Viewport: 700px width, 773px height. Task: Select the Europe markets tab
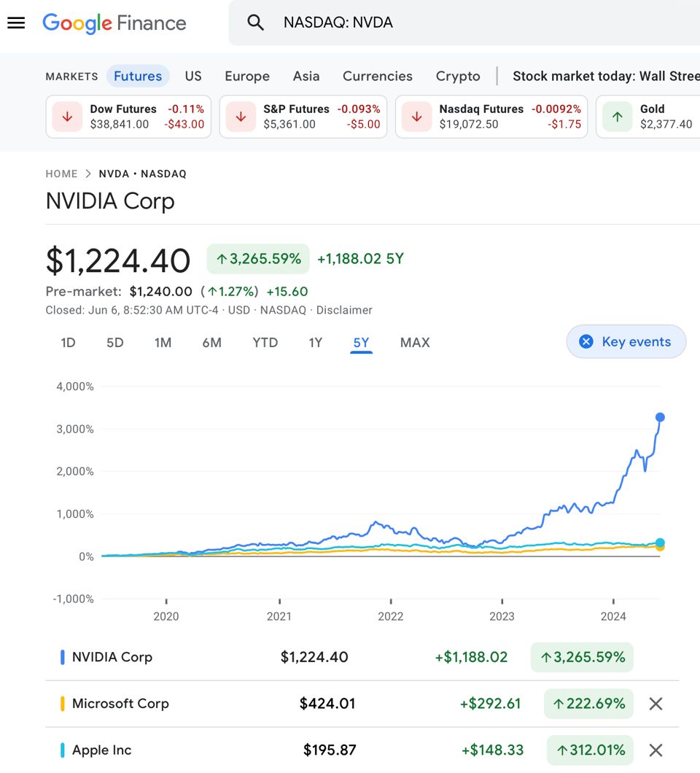[x=247, y=76]
